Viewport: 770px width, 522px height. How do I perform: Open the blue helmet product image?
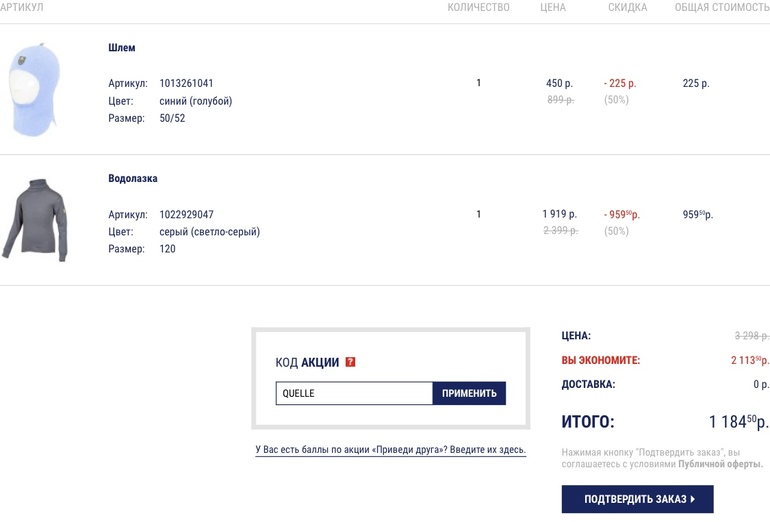[x=33, y=88]
